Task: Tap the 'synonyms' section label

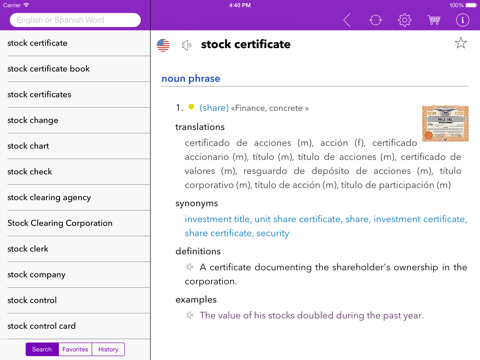Action: [x=197, y=203]
